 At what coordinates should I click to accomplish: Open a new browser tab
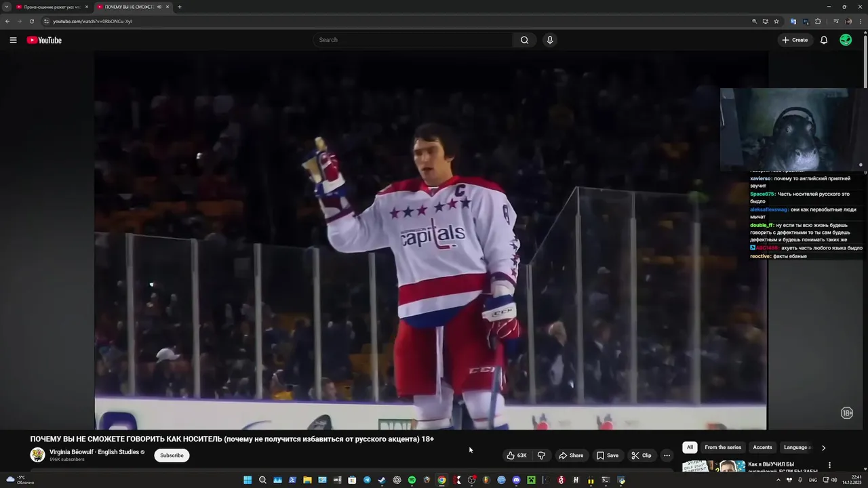(x=179, y=7)
